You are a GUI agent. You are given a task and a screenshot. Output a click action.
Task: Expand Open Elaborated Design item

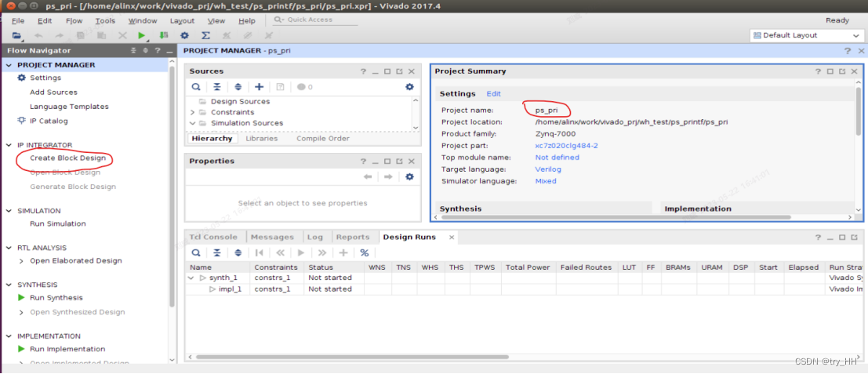22,260
